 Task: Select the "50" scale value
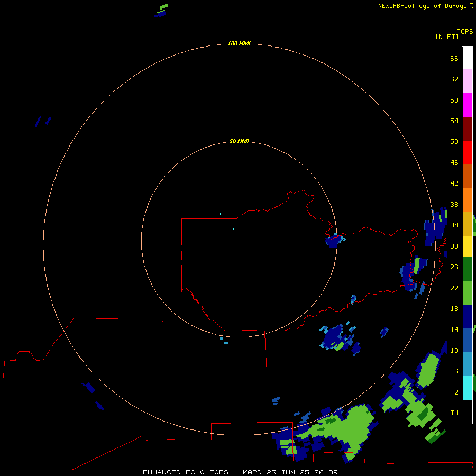click(x=454, y=141)
